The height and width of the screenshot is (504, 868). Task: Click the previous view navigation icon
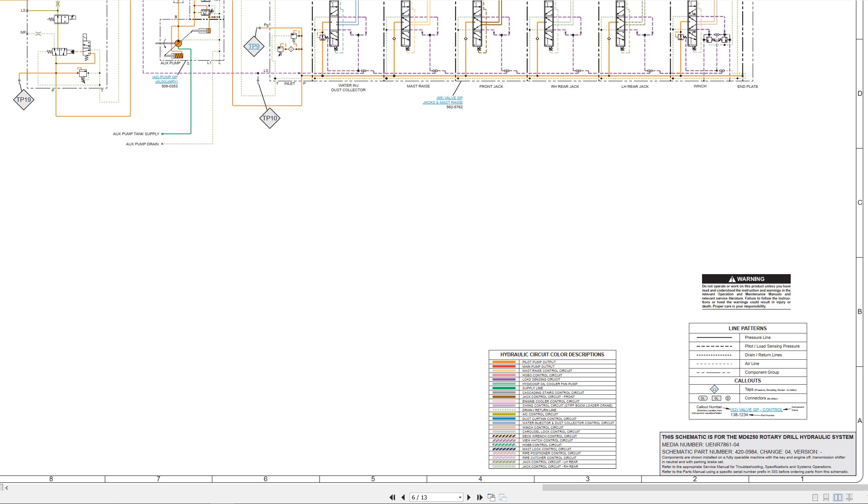coord(491,497)
